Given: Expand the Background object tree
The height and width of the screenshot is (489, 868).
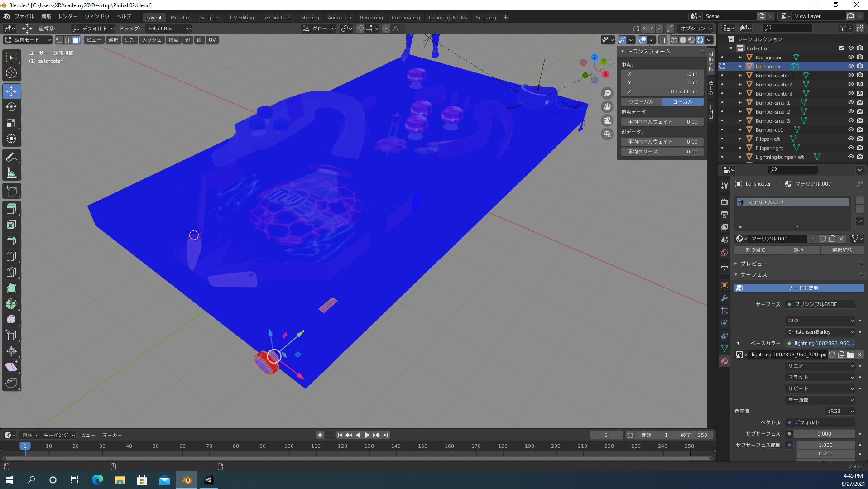Looking at the screenshot, I should click(x=740, y=58).
